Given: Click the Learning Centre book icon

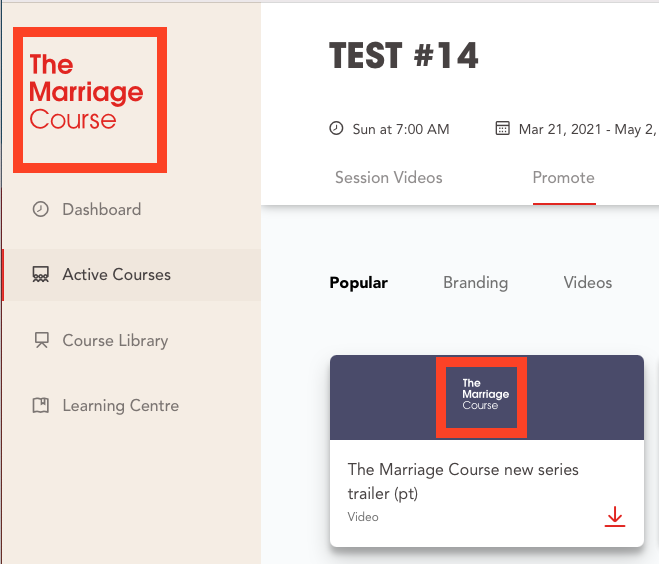Looking at the screenshot, I should point(41,405).
